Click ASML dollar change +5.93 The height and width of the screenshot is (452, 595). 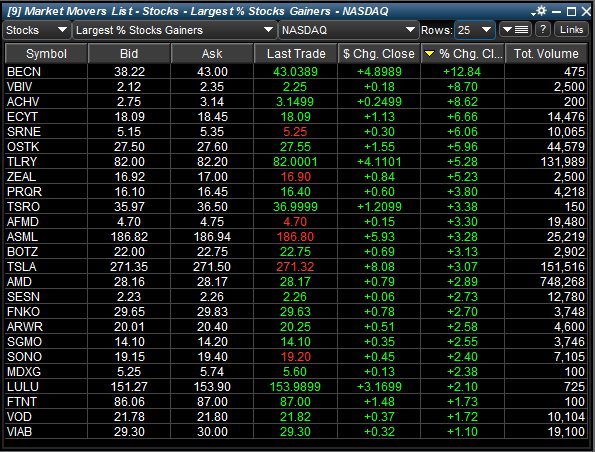(379, 237)
